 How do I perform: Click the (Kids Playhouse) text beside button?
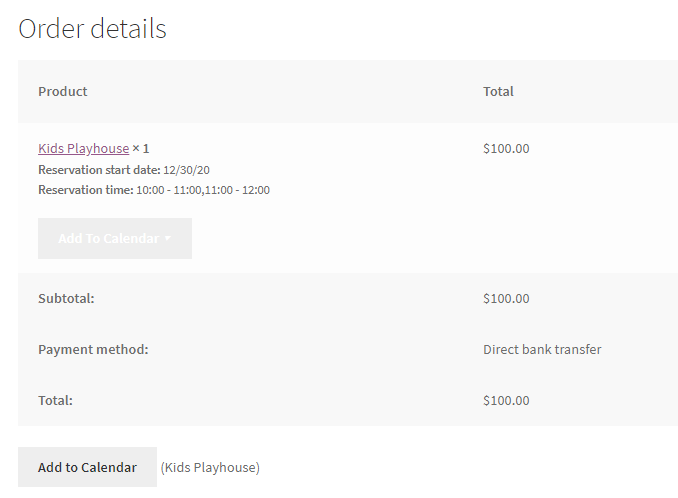tap(210, 467)
